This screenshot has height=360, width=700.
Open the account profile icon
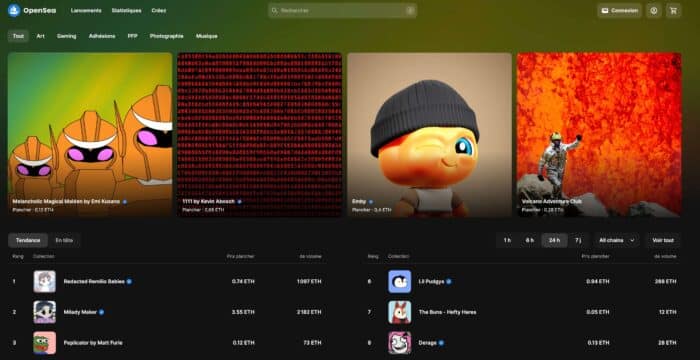pyautogui.click(x=654, y=11)
